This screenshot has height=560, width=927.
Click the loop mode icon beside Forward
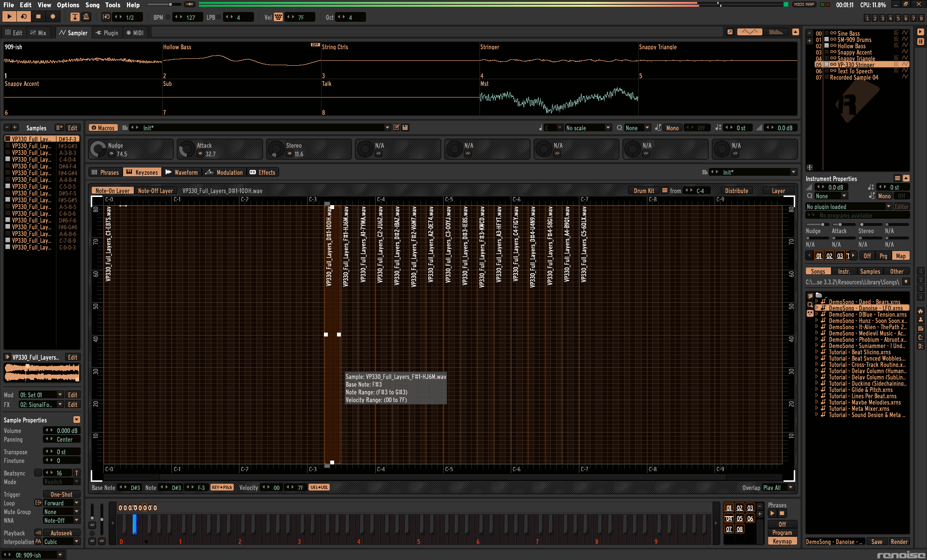point(38,503)
